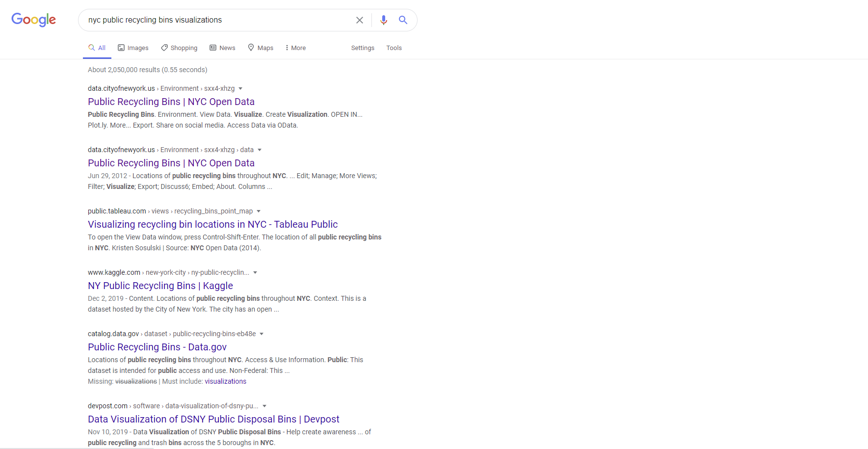
Task: Open the Visualizing recycling bin locations Tableau link
Action: click(212, 224)
